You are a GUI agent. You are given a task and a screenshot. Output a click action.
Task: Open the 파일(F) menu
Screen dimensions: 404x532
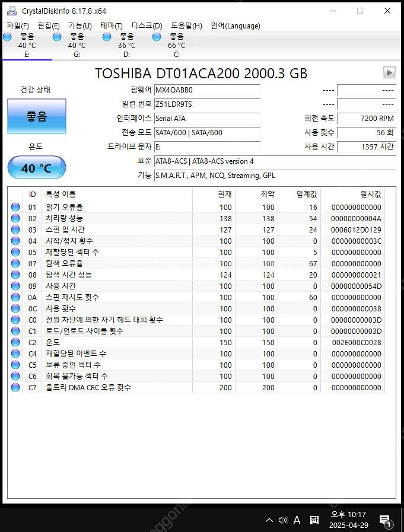tap(18, 26)
